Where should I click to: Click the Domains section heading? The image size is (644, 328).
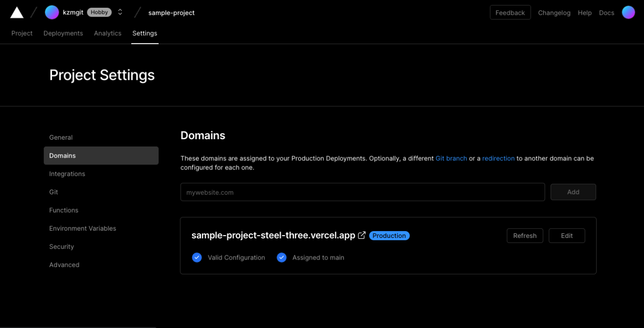[x=203, y=136]
